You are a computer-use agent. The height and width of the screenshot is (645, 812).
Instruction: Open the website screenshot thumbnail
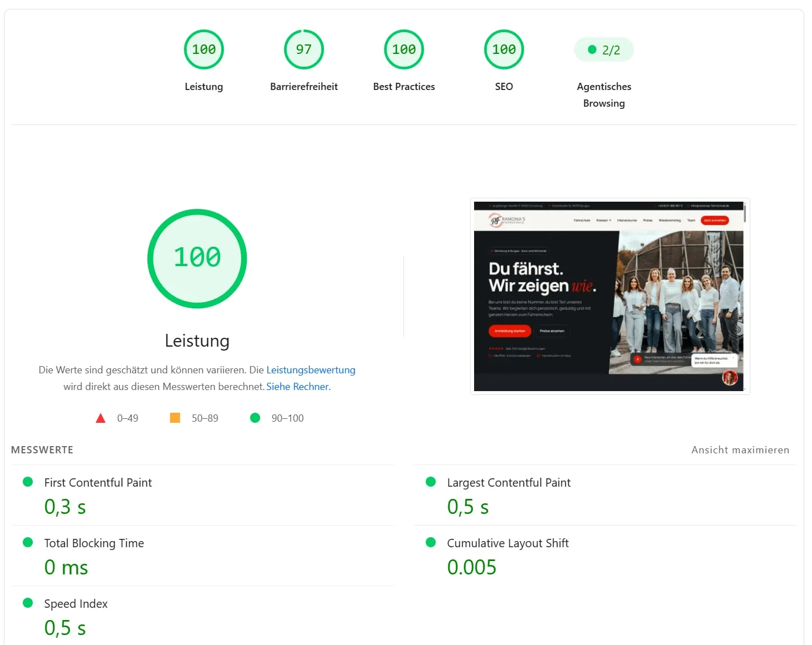(610, 296)
